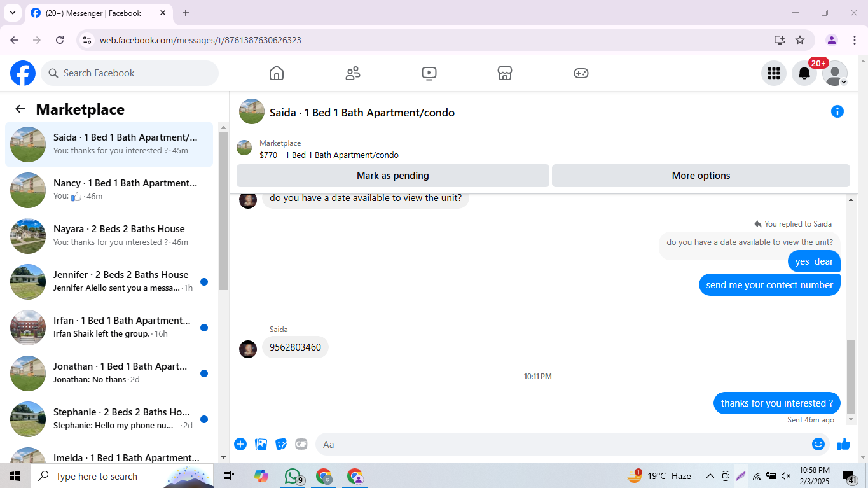Reload the page
Screen dimensions: 868x488
tap(60, 40)
